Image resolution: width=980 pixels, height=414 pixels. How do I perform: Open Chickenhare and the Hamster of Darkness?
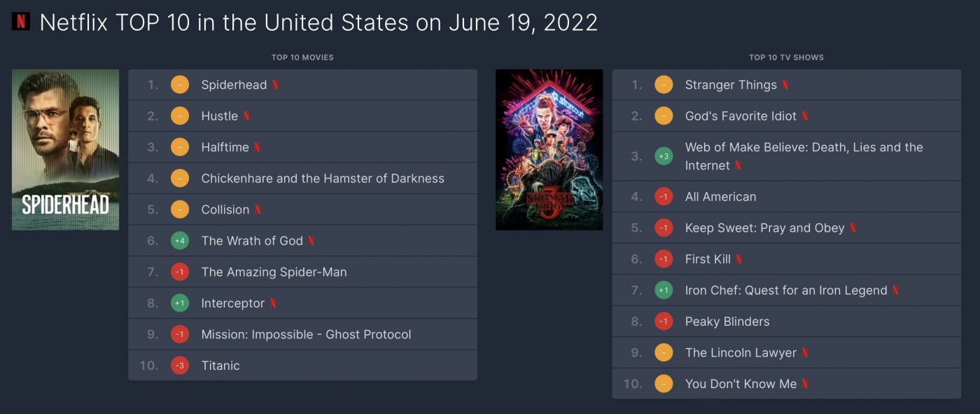[x=323, y=179]
